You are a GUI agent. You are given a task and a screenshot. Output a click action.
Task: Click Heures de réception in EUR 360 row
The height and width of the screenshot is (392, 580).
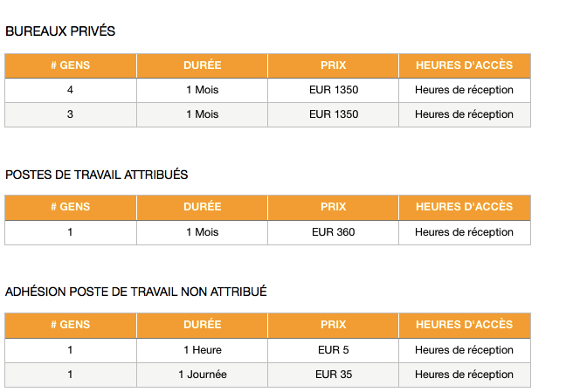point(464,232)
